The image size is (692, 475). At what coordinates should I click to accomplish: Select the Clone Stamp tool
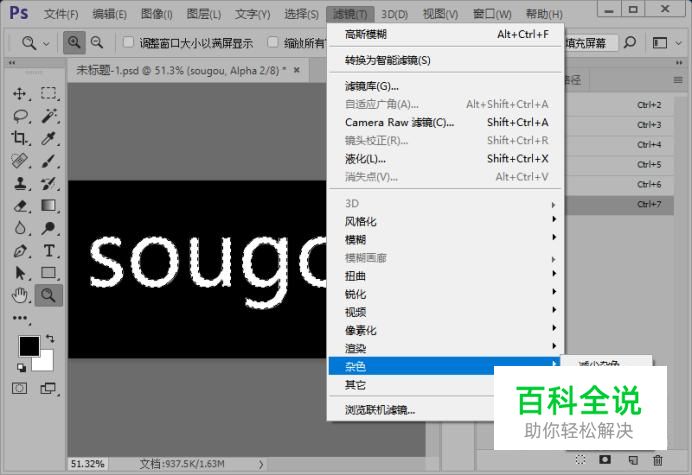(19, 183)
